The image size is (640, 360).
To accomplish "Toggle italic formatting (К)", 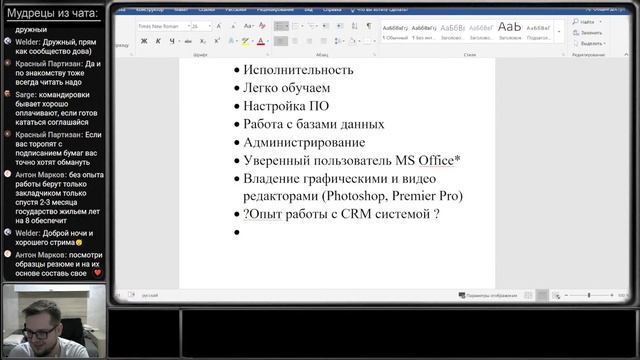I will coord(158,41).
